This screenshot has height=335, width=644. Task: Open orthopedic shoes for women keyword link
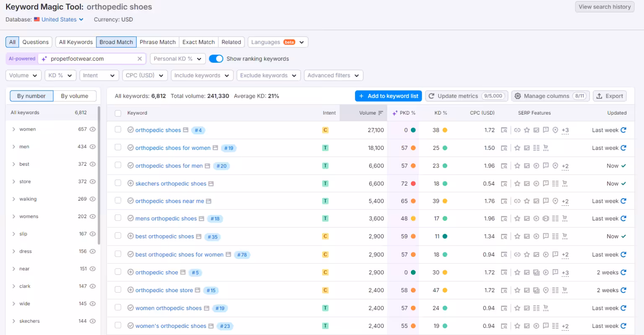coord(173,148)
